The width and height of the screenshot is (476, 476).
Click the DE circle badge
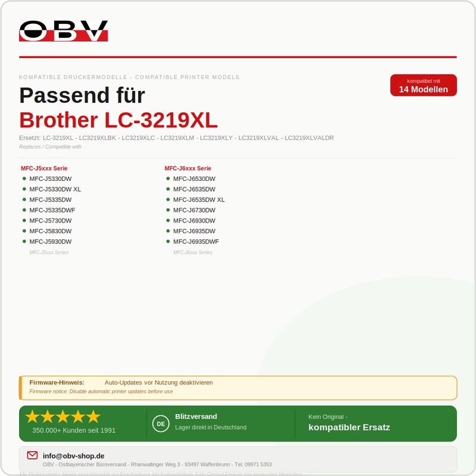point(161,424)
